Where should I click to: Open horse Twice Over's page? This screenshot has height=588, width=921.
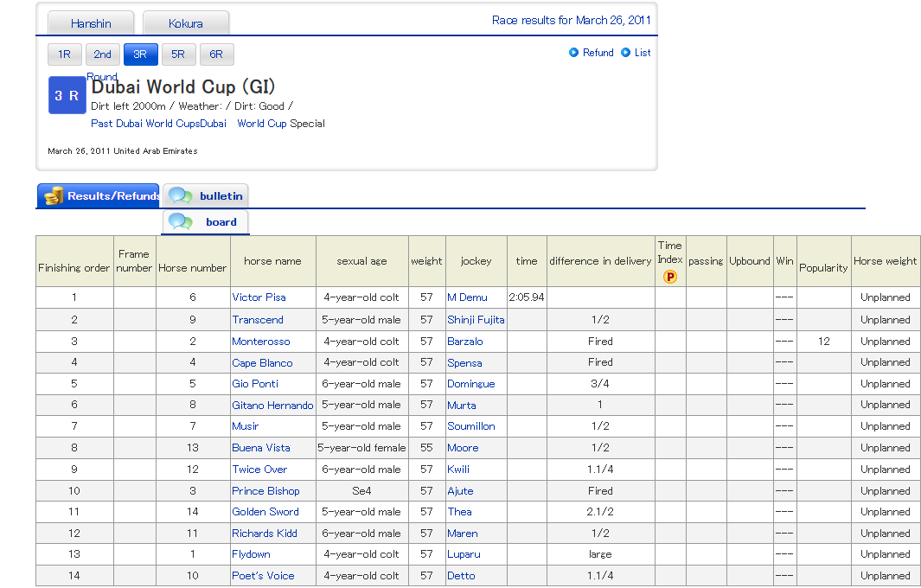259,470
